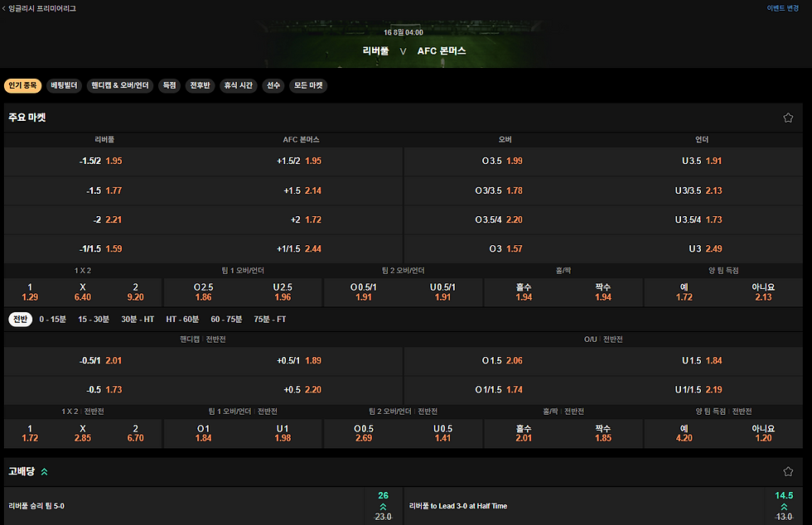Bet both teams to score 아니요 2.13

[763, 292]
